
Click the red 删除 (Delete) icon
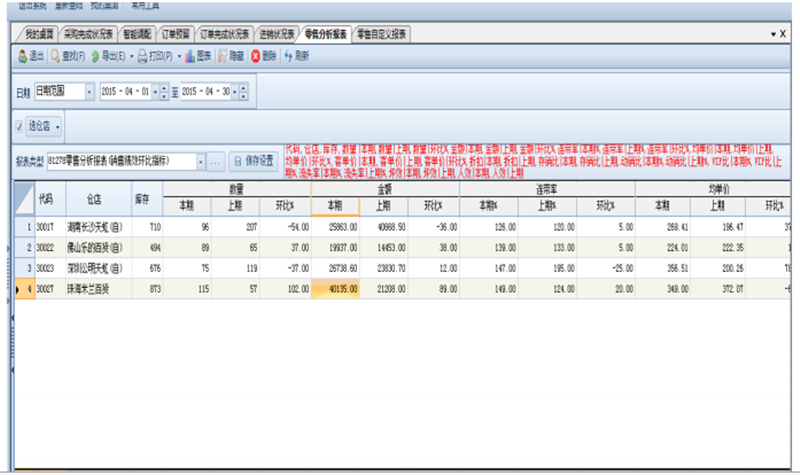click(x=256, y=56)
